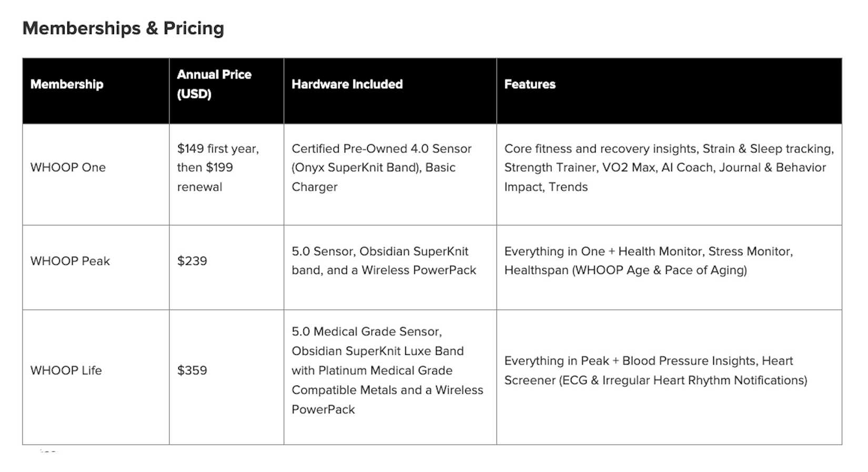Image resolution: width=868 pixels, height=472 pixels.
Task: Click the 5.0 Sensor, Obsidian SuperKnit band text
Action: pos(380,252)
